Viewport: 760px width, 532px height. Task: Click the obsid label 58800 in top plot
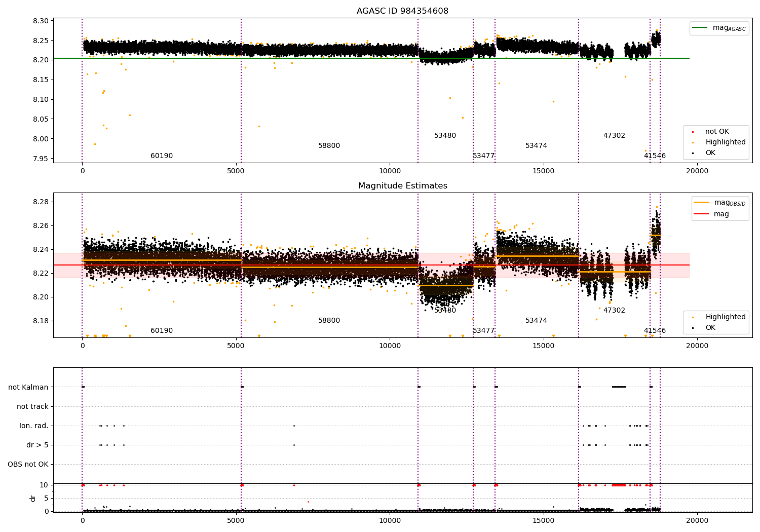tap(329, 146)
